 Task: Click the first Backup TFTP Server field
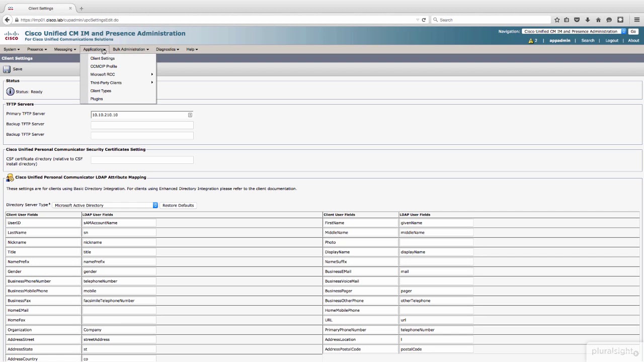(142, 125)
